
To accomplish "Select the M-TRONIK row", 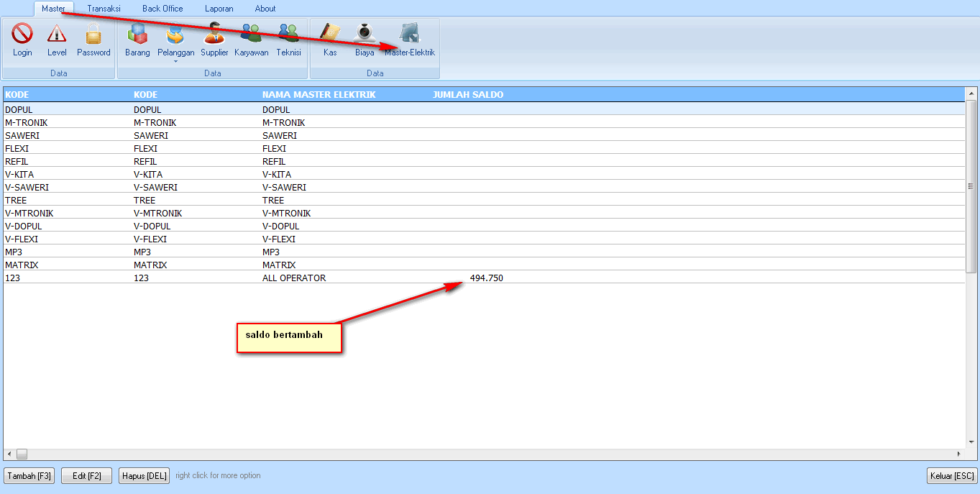I will click(484, 122).
